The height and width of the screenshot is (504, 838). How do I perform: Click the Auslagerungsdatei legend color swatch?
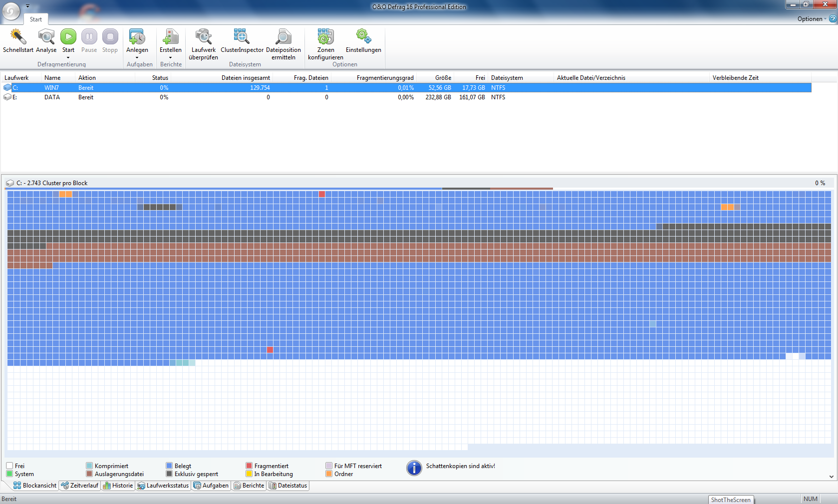click(x=89, y=474)
